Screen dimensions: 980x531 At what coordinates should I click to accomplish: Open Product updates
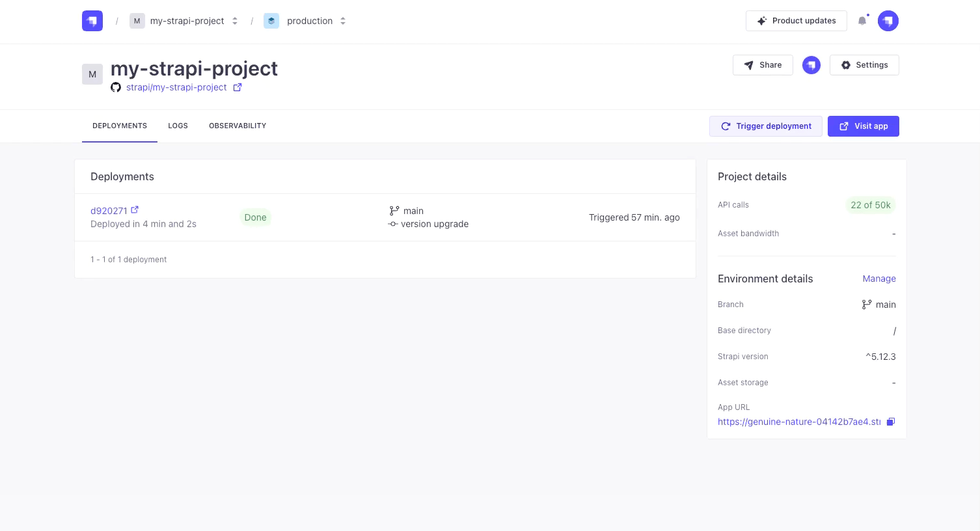click(796, 21)
